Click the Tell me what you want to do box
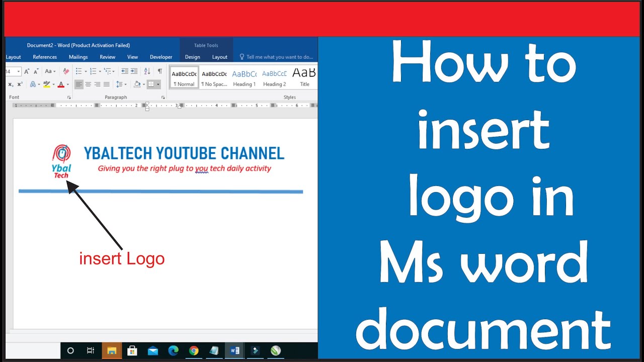The height and width of the screenshot is (362, 644). (x=276, y=57)
